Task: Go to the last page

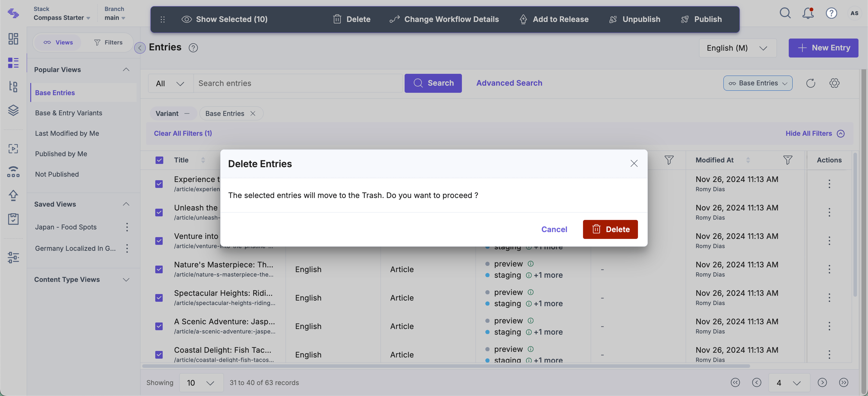Action: pyautogui.click(x=843, y=382)
